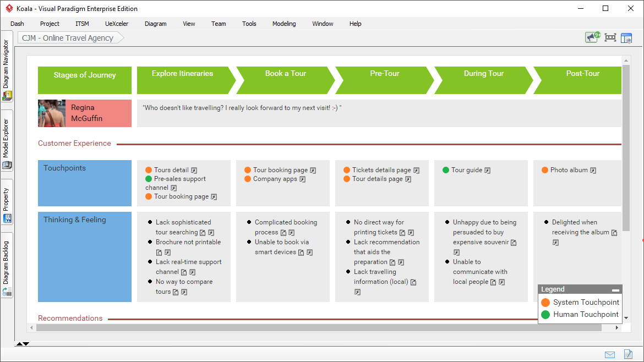Viewport: 644px width, 362px height.
Task: Select the Thinking & Feeling lane header
Action: [85, 257]
